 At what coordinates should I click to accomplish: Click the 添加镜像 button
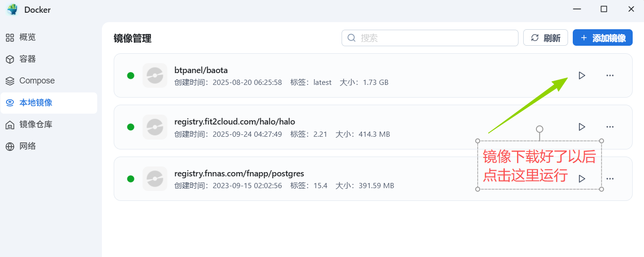pos(602,38)
